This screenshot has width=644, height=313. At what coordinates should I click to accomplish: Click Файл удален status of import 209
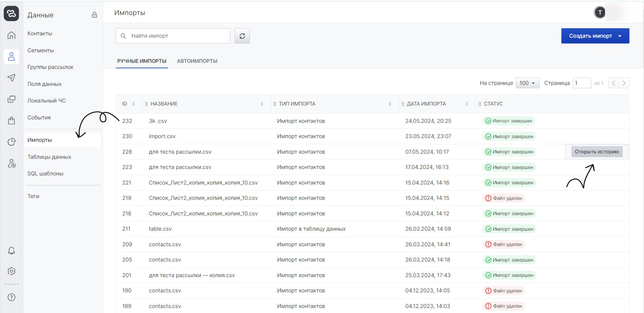(503, 244)
